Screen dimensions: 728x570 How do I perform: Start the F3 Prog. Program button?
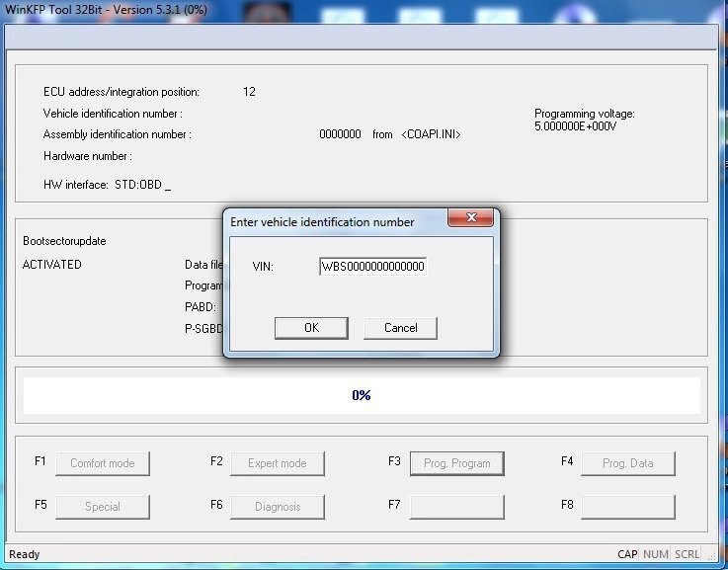point(457,463)
